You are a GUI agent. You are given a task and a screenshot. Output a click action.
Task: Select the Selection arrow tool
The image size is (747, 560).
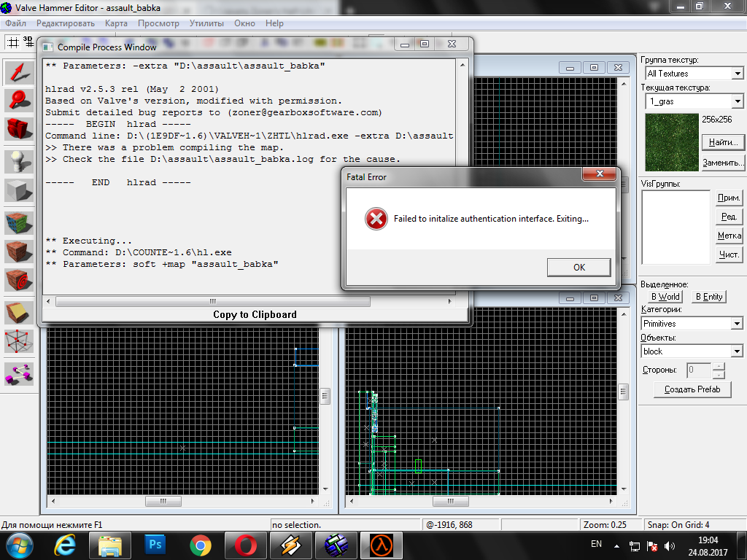19,72
